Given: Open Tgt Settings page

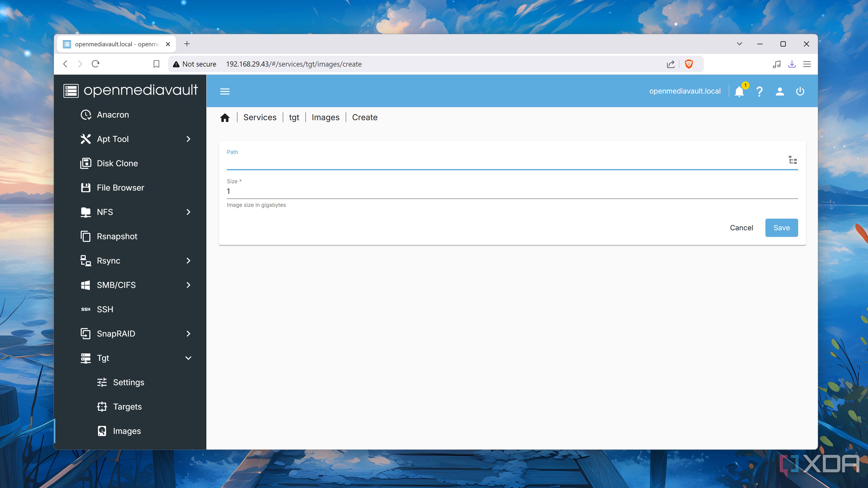Looking at the screenshot, I should click(x=130, y=382).
